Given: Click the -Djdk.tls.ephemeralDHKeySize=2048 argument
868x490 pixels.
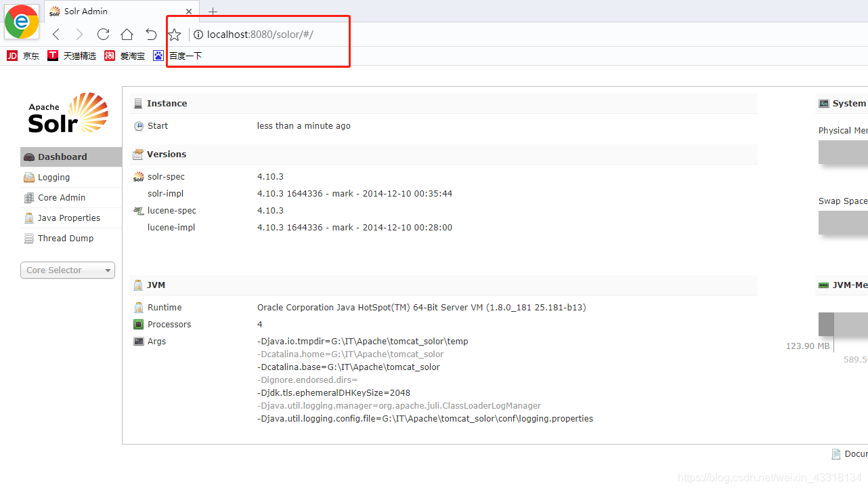Looking at the screenshot, I should point(334,393).
